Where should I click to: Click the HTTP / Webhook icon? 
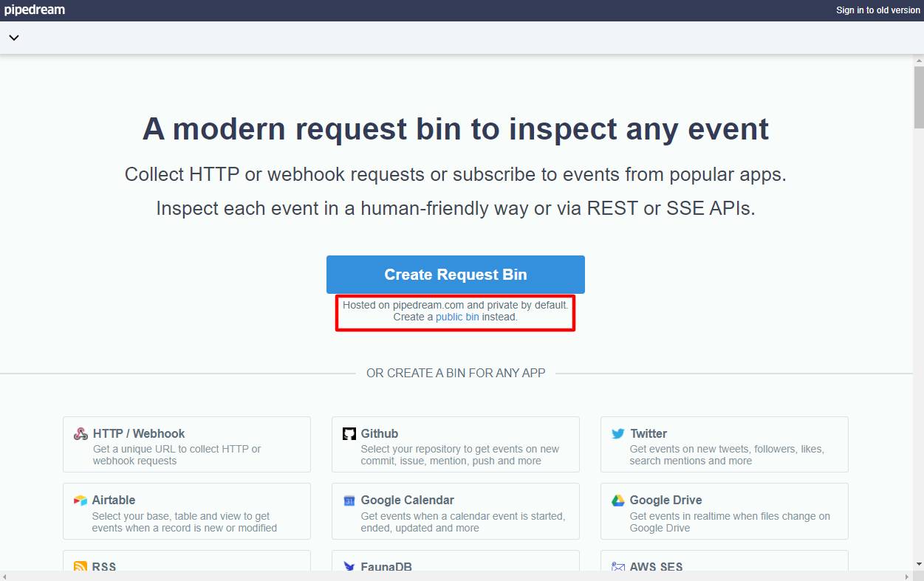tap(81, 434)
